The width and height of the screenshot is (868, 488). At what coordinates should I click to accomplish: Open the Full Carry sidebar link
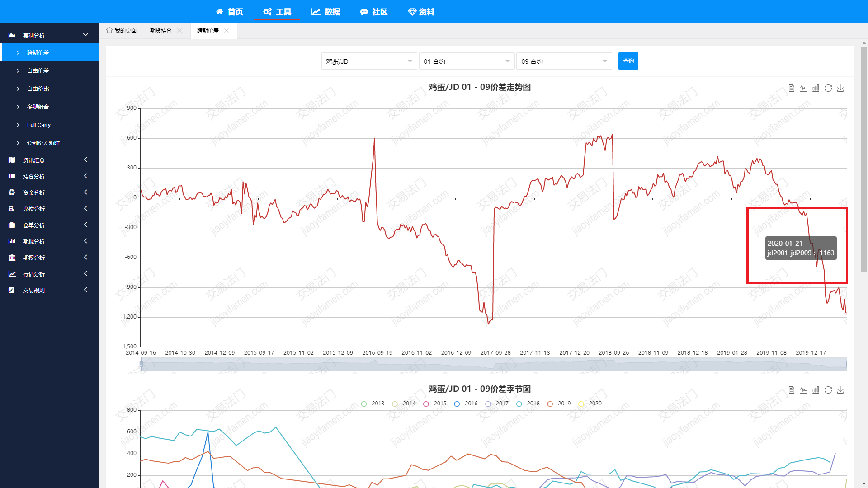[x=39, y=125]
